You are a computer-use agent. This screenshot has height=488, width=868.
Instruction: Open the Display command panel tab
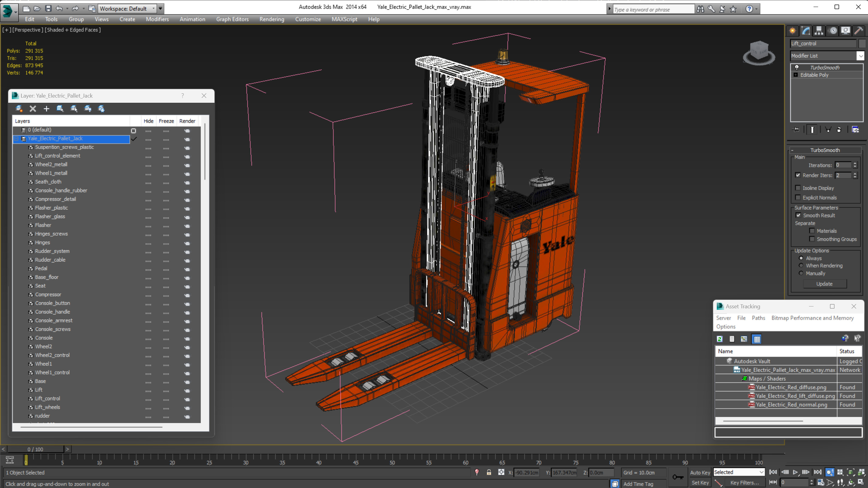click(x=845, y=31)
